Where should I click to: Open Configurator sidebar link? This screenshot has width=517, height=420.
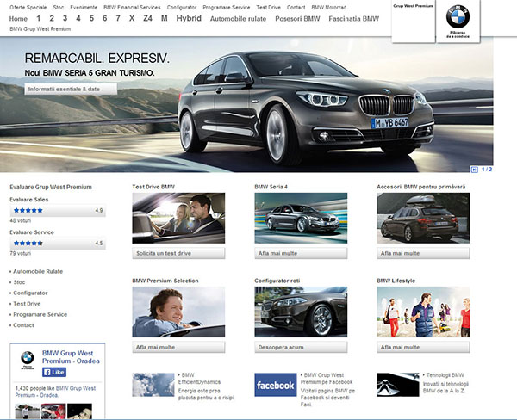[30, 293]
